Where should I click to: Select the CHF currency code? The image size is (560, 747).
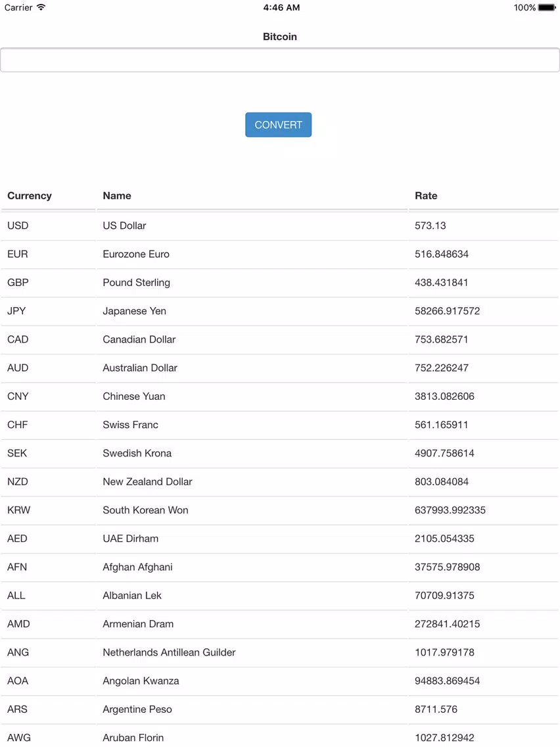(x=17, y=425)
